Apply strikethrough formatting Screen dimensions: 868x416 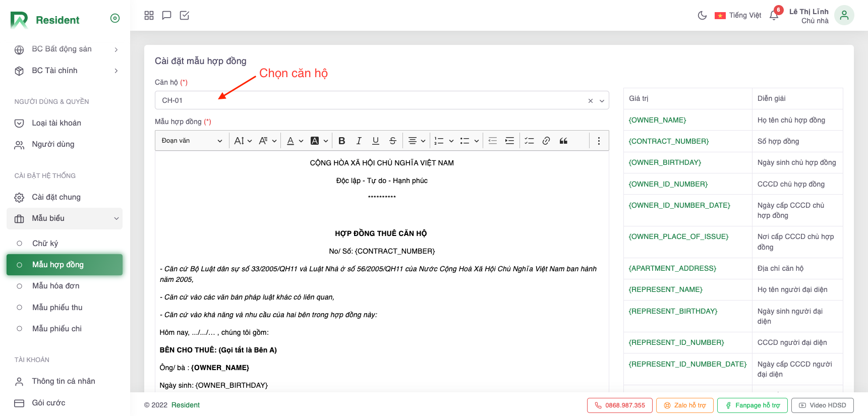click(392, 141)
